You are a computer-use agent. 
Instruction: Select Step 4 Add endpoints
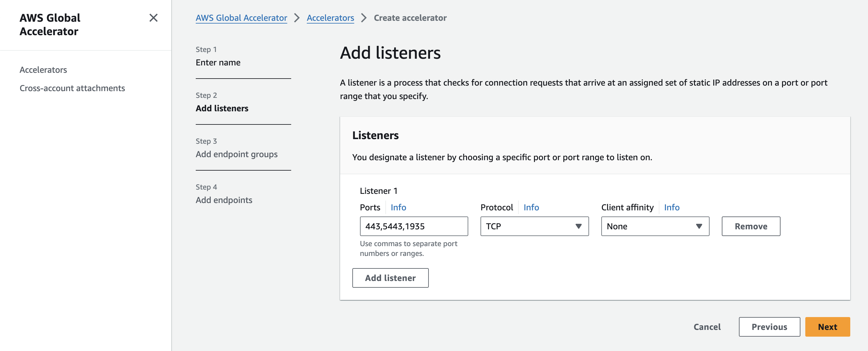pyautogui.click(x=224, y=200)
